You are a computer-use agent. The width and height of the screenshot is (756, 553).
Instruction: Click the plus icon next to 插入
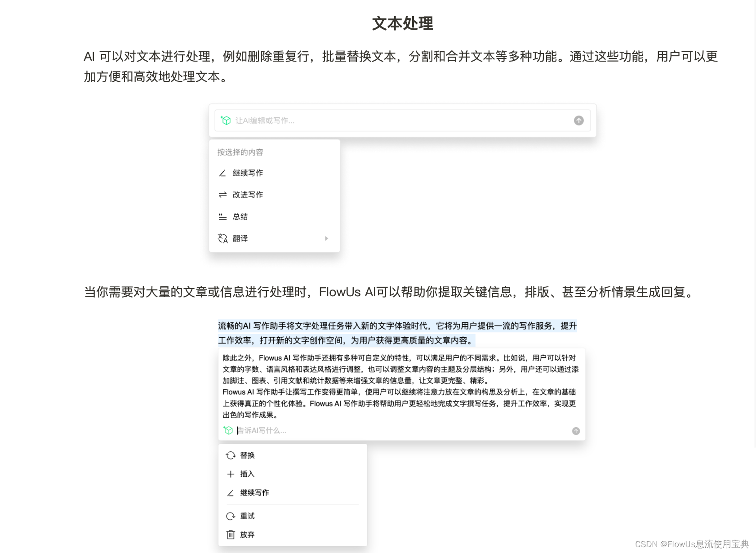[231, 474]
